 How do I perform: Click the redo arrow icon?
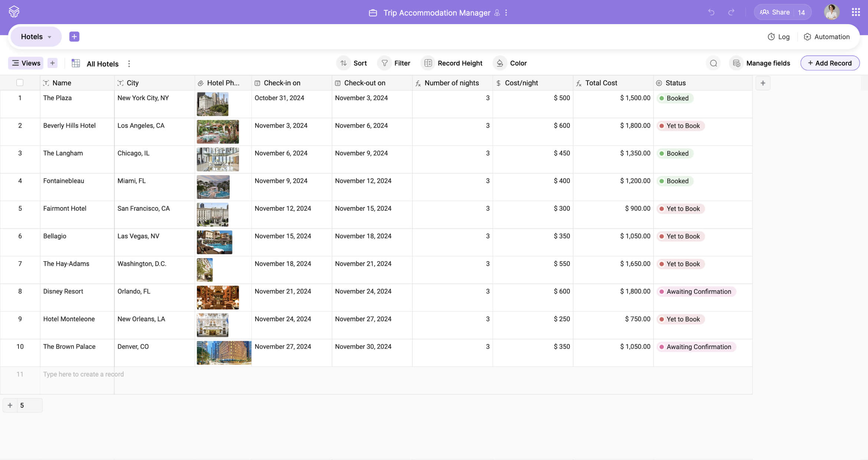(x=731, y=12)
